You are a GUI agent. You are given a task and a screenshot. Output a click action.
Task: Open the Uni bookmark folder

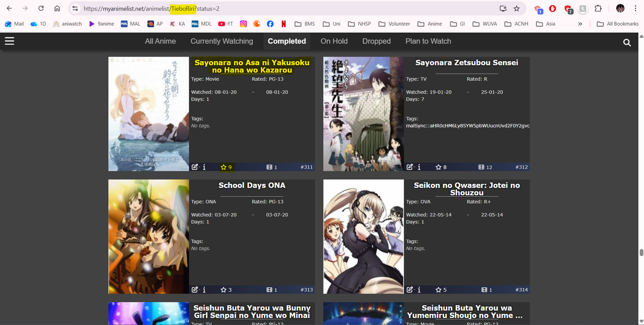pyautogui.click(x=332, y=24)
